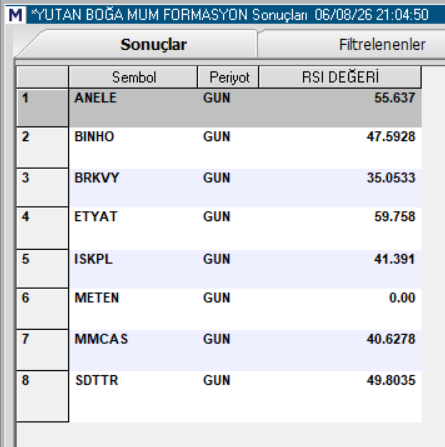Screen dimensions: 445x447
Task: Click the MMCAS symbol cell
Action: pyautogui.click(x=133, y=350)
